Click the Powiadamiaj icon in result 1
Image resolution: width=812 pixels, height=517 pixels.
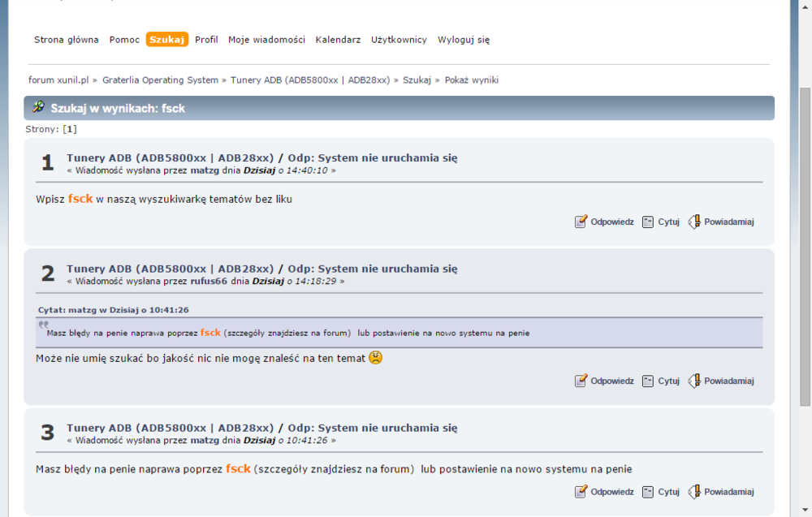coord(694,222)
